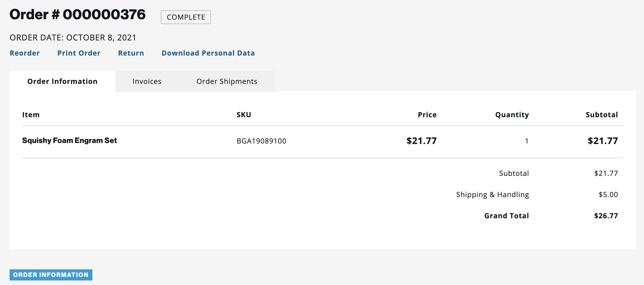Click the Squishy Foam Engram Set item name
Viewport: 644px width, 285px height.
click(x=69, y=140)
